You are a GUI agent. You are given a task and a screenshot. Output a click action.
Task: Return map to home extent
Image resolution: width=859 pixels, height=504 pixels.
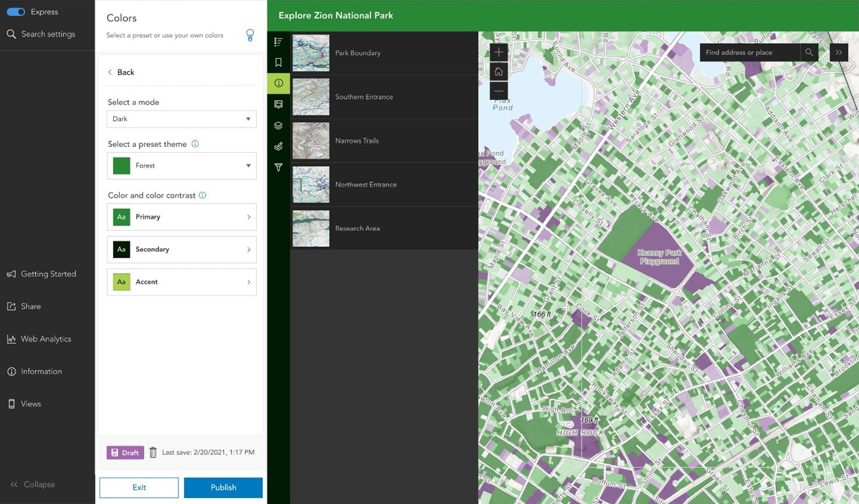point(499,72)
